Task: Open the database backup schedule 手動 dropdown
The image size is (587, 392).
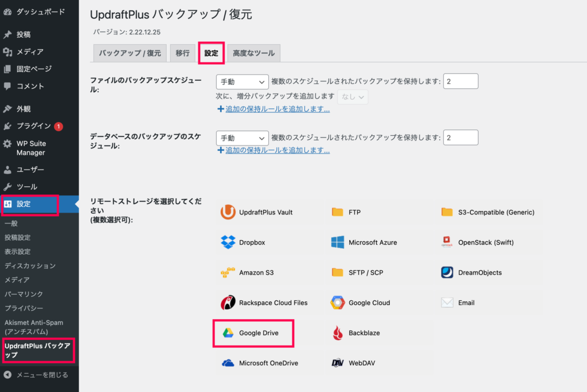Action: tap(242, 138)
